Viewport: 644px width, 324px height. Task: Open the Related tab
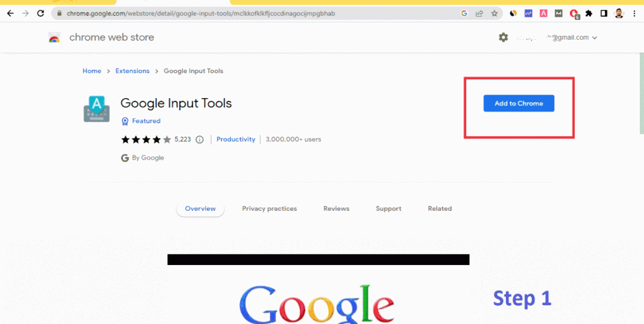point(440,209)
